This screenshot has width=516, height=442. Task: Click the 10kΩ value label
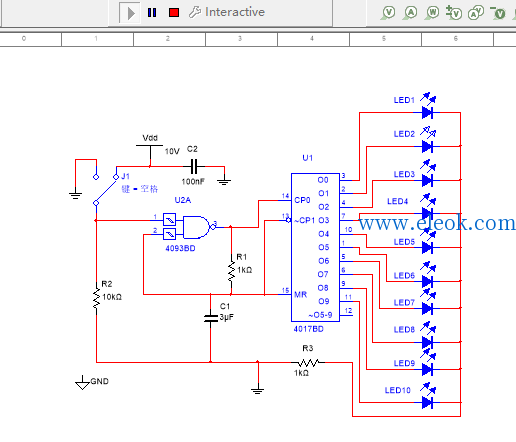(112, 297)
